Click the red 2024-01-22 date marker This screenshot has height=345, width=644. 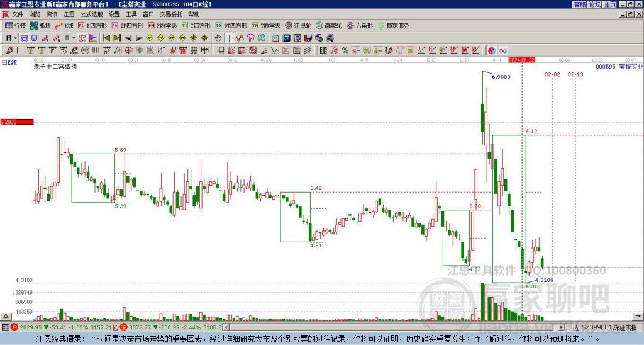[521, 60]
